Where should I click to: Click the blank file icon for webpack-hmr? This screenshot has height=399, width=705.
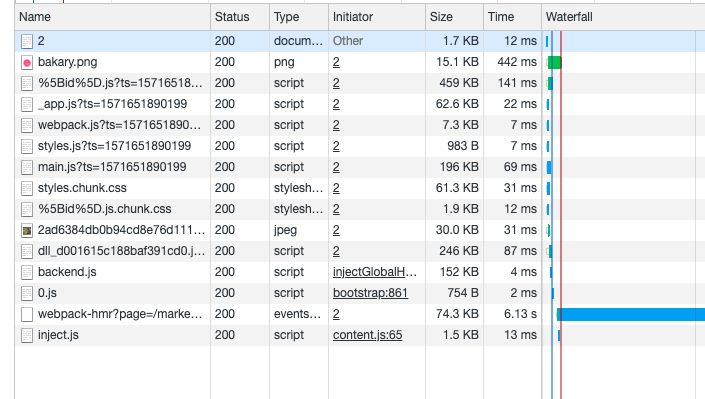27,314
